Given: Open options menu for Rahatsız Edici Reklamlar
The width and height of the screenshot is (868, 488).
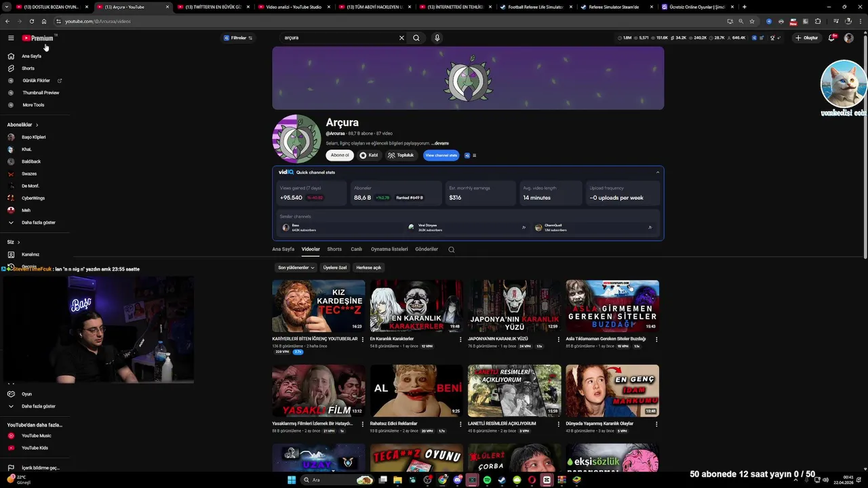Looking at the screenshot, I should pyautogui.click(x=460, y=424).
